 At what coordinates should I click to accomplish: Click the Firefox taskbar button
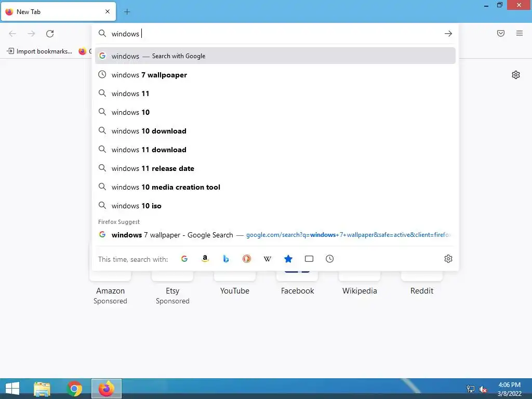pos(106,389)
